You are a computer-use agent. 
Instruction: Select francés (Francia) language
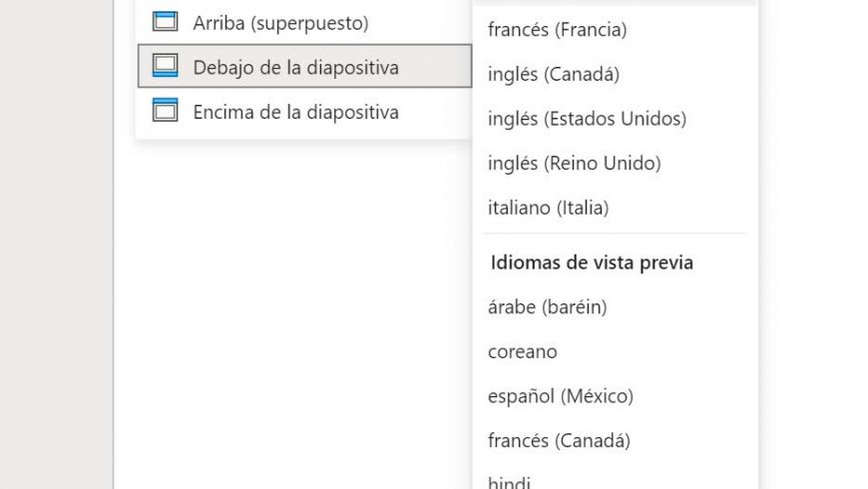click(615, 29)
